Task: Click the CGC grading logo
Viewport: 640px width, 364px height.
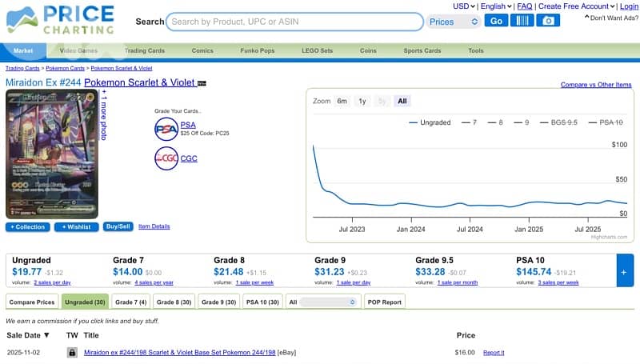Action: pyautogui.click(x=166, y=158)
